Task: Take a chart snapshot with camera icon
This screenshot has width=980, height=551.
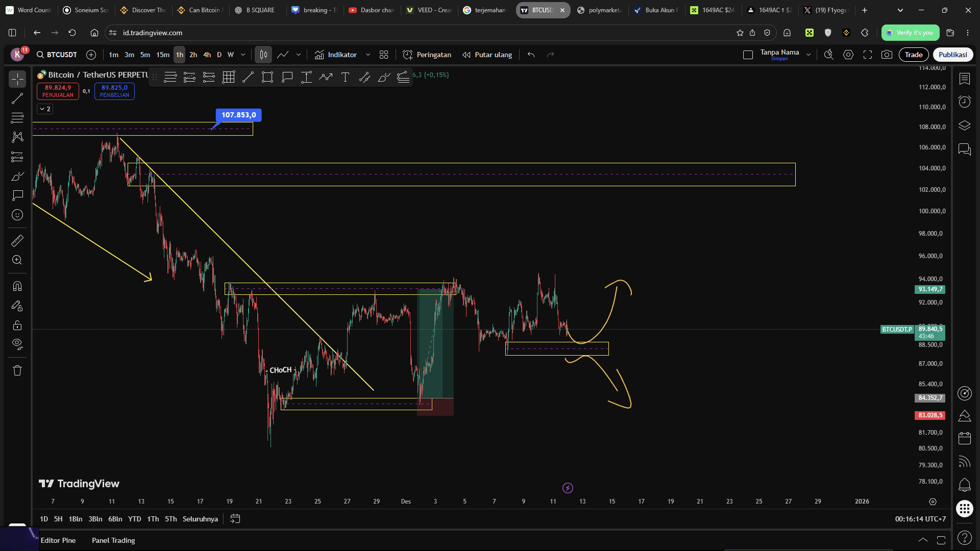Action: [x=887, y=55]
